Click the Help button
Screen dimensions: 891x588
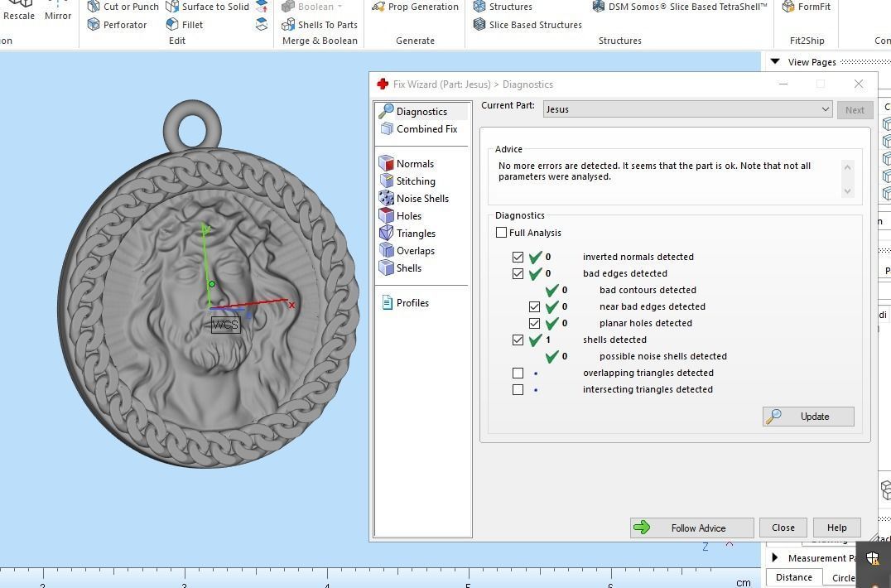click(836, 528)
